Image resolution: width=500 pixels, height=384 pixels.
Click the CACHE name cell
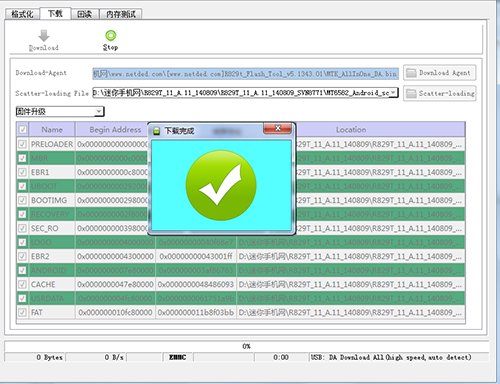click(52, 284)
